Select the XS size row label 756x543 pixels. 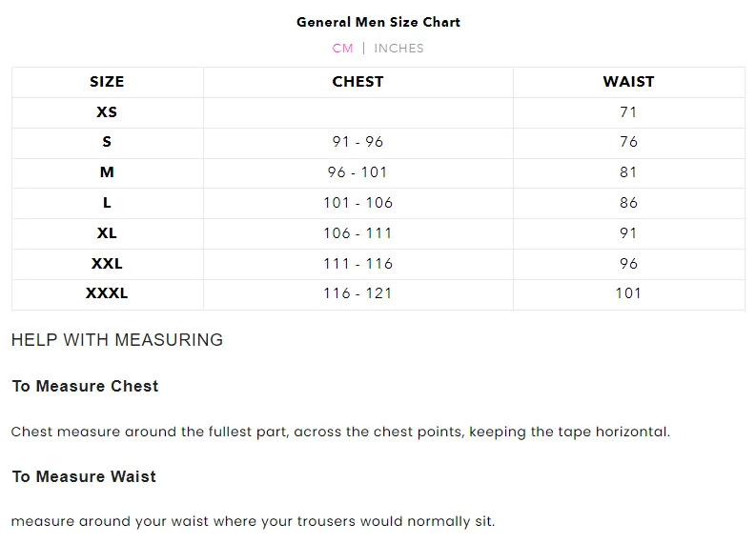tap(107, 111)
